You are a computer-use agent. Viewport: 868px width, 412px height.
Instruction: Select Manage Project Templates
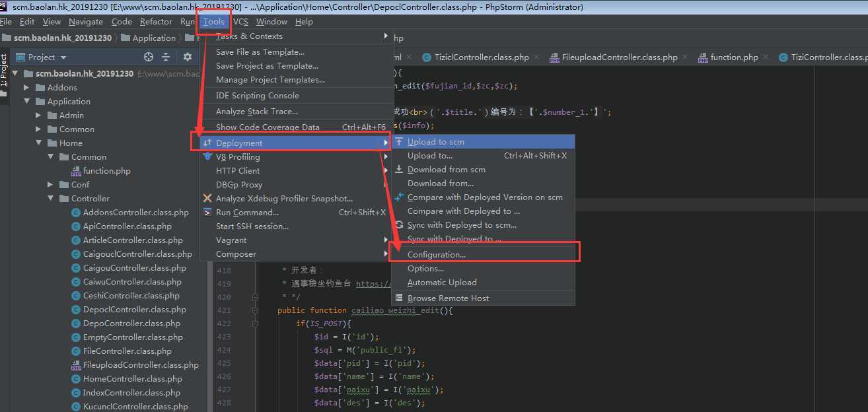(x=295, y=80)
